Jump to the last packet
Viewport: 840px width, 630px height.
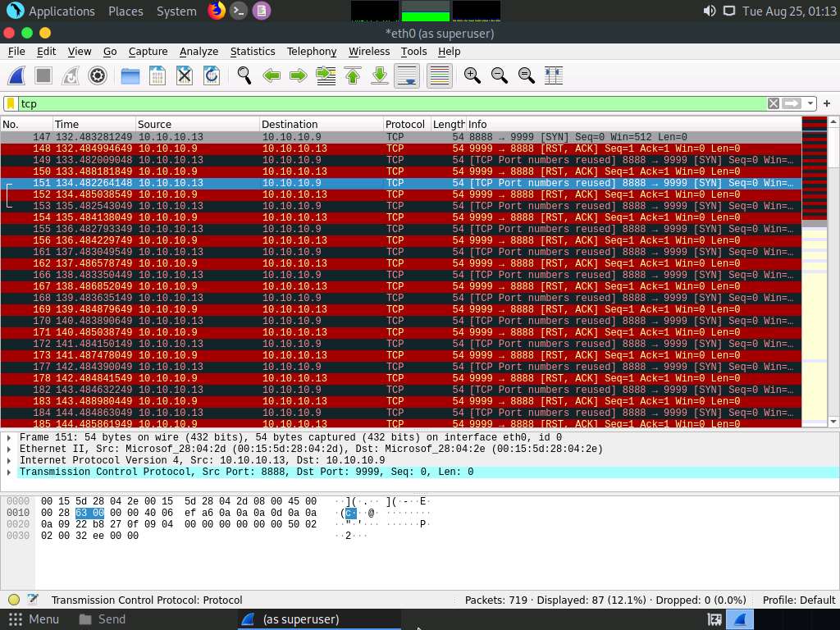tap(380, 75)
